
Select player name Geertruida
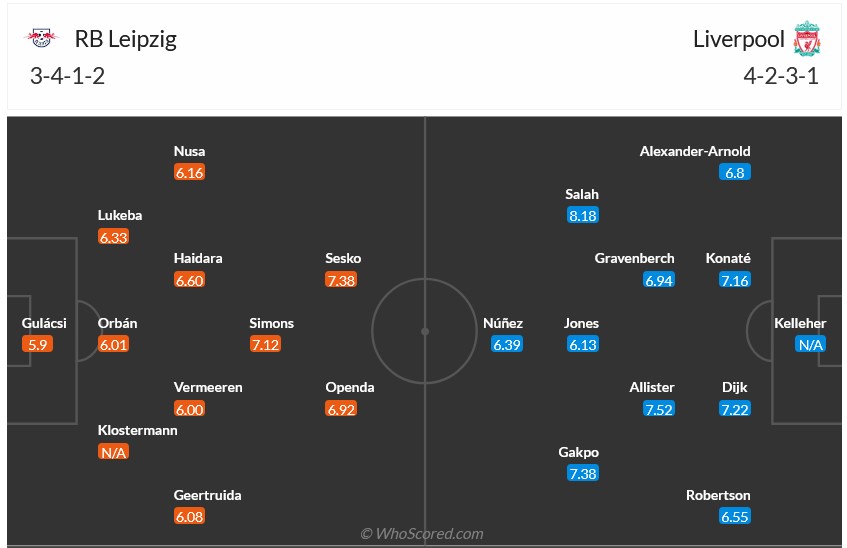(208, 495)
